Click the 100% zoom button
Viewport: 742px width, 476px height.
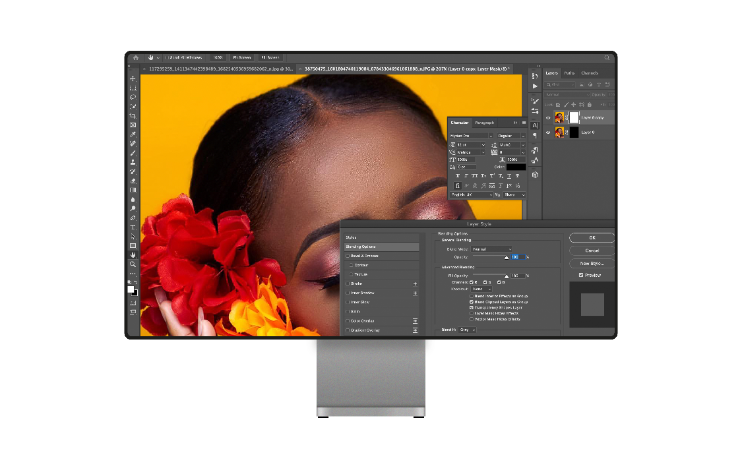218,58
